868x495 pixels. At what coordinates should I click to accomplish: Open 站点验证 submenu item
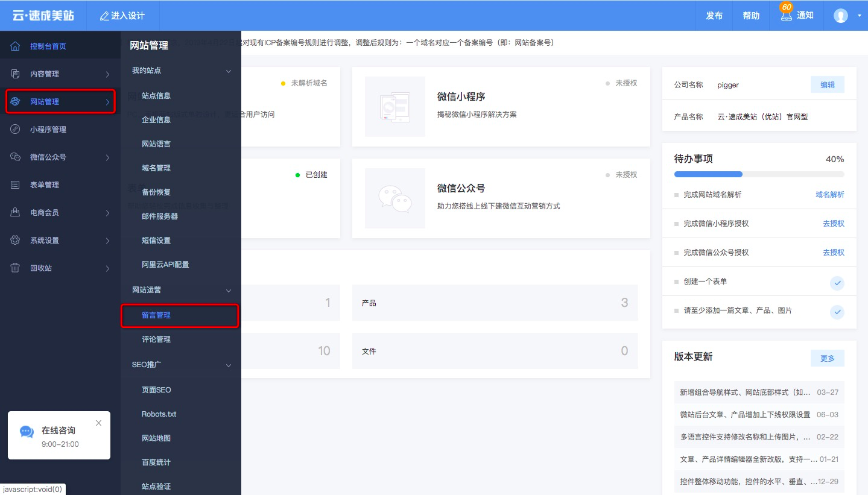tap(156, 487)
